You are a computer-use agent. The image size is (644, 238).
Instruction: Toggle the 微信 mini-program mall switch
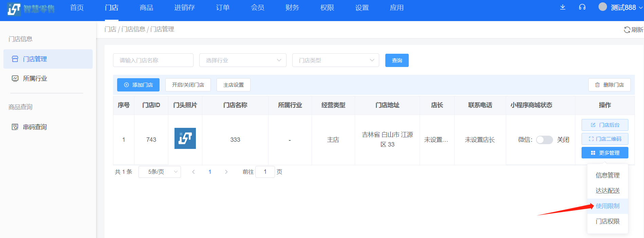(x=544, y=140)
